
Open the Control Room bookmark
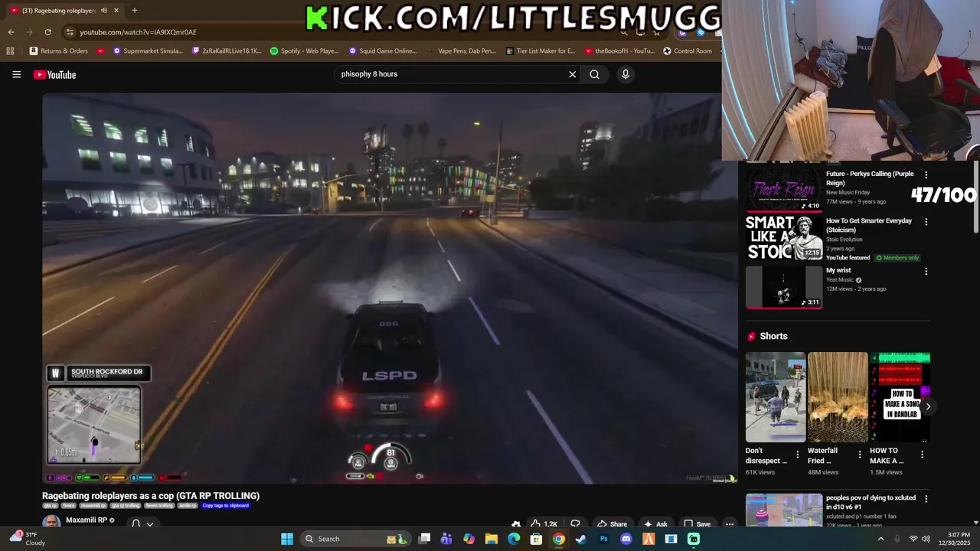click(x=688, y=51)
